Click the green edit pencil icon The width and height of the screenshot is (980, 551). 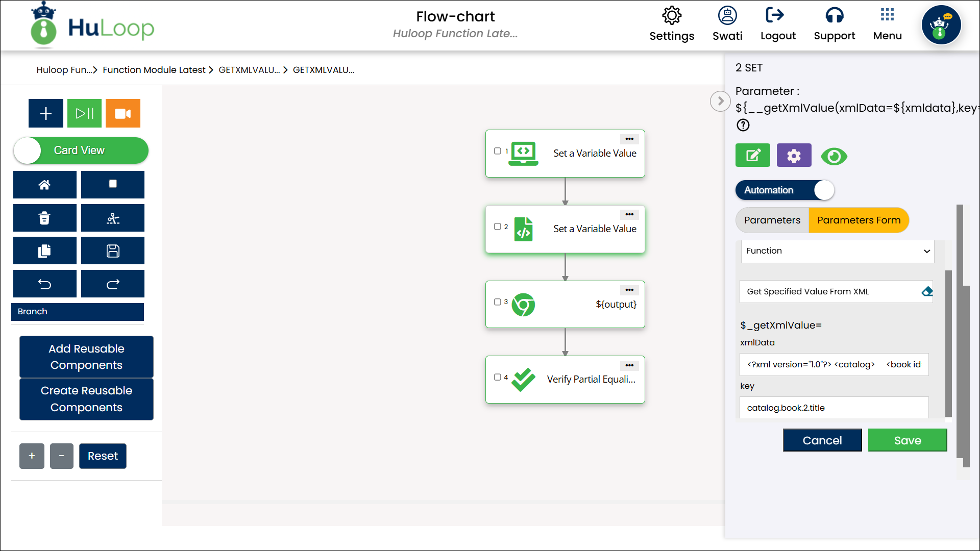pyautogui.click(x=752, y=156)
